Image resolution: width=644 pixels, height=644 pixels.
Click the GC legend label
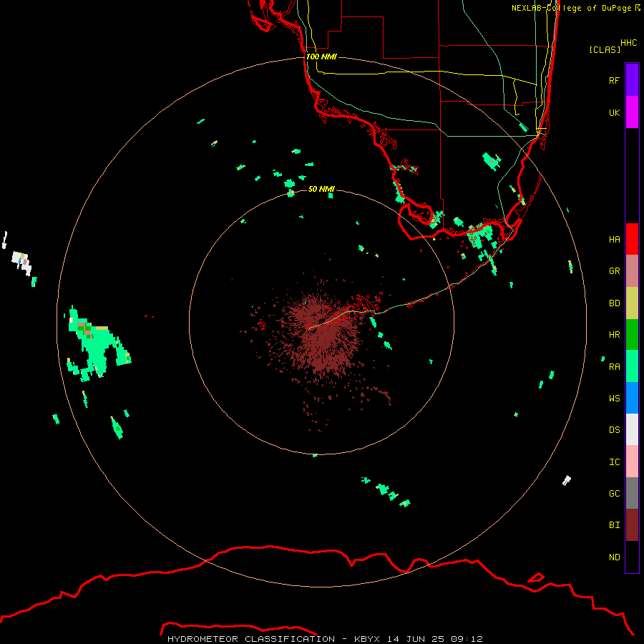click(x=614, y=493)
